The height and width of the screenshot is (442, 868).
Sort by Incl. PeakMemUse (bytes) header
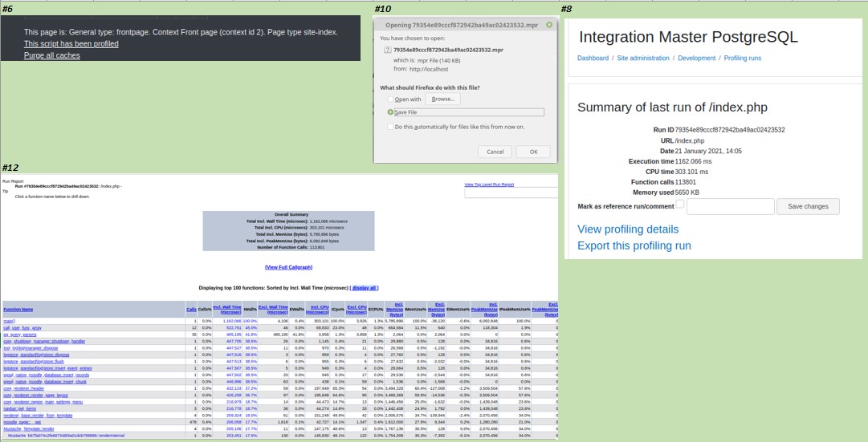coord(484,309)
